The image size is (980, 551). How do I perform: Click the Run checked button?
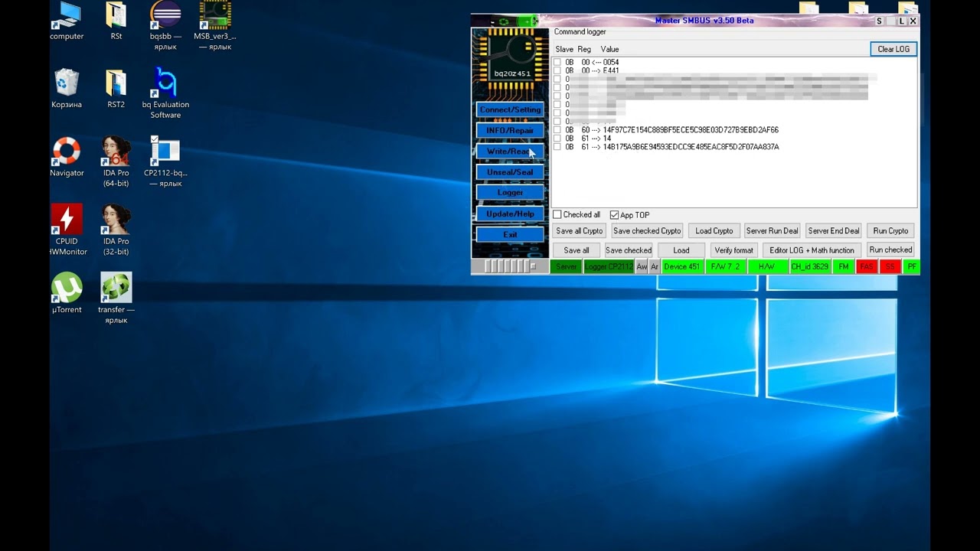pyautogui.click(x=890, y=250)
